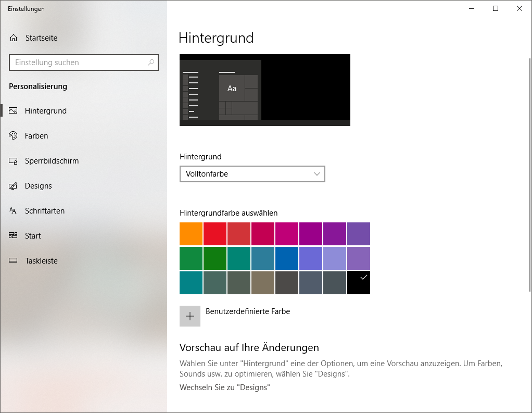This screenshot has height=413, width=532.
Task: Select the light lavender seventh swatch, second row
Action: [335, 258]
